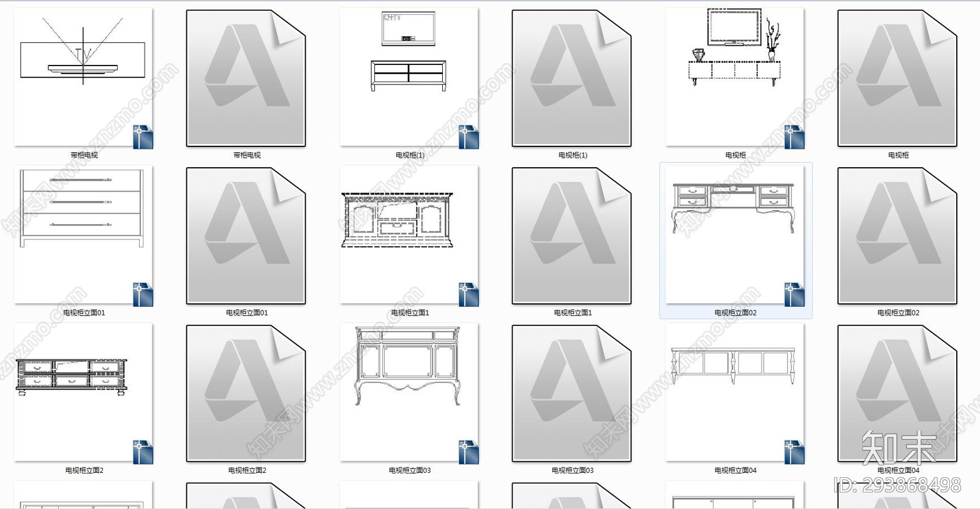This screenshot has width=980, height=509.
Task: Select the 电视柜立面04 long table preview
Action: [735, 393]
